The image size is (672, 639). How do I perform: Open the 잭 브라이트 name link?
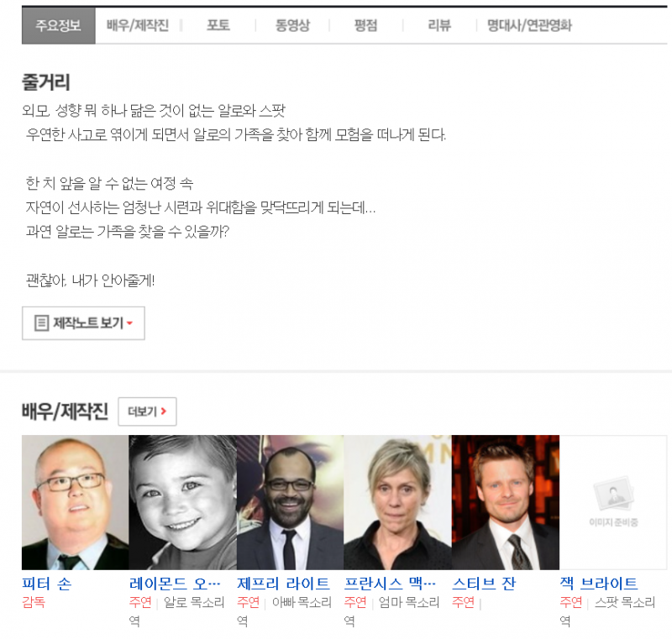[598, 584]
